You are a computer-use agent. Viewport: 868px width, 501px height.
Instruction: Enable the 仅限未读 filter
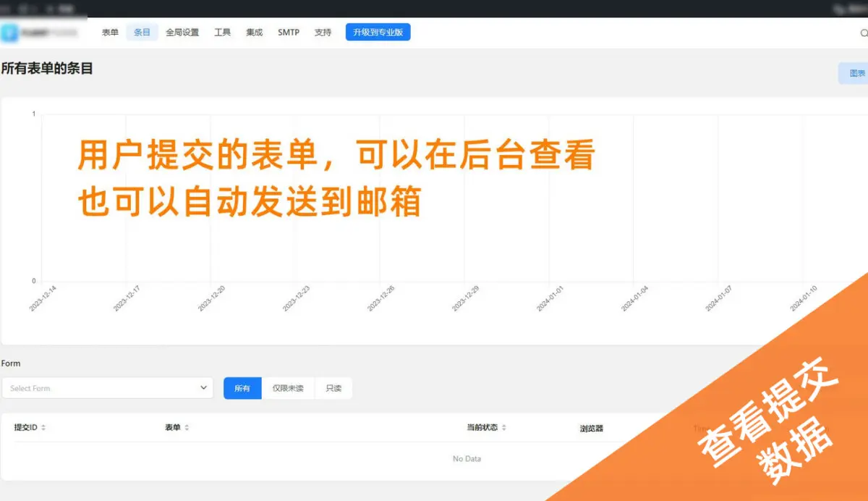coord(289,388)
